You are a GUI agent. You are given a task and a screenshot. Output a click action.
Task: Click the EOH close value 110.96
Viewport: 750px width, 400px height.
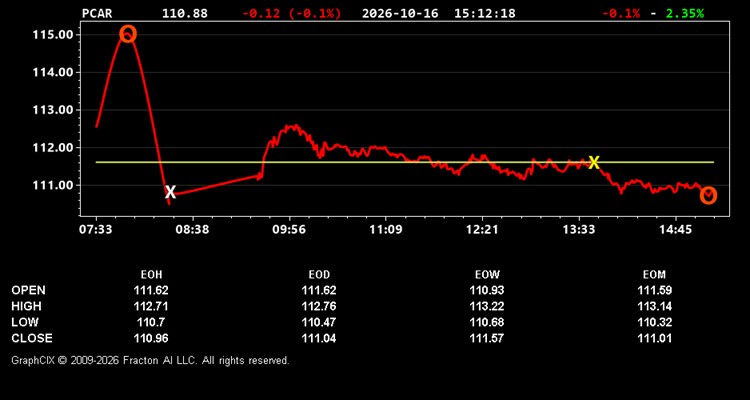(151, 338)
